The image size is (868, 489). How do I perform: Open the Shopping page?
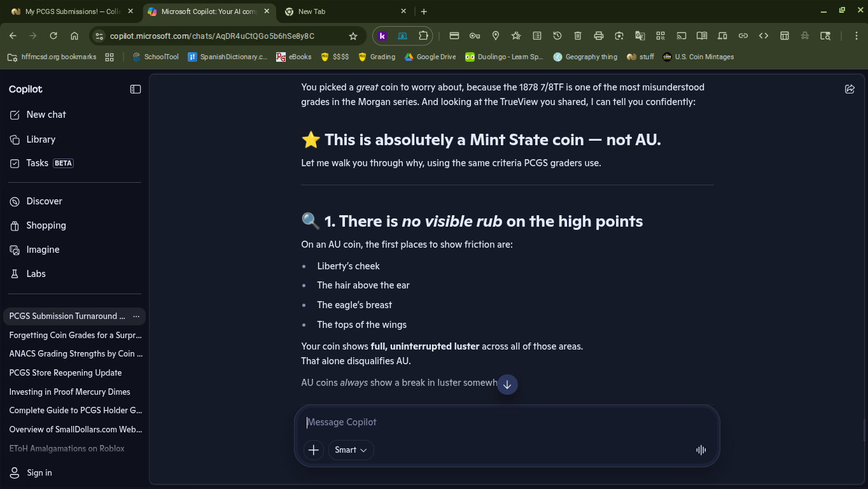[x=74, y=225]
